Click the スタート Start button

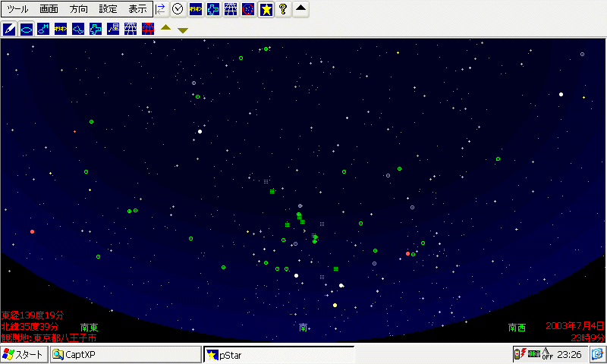[x=24, y=354]
